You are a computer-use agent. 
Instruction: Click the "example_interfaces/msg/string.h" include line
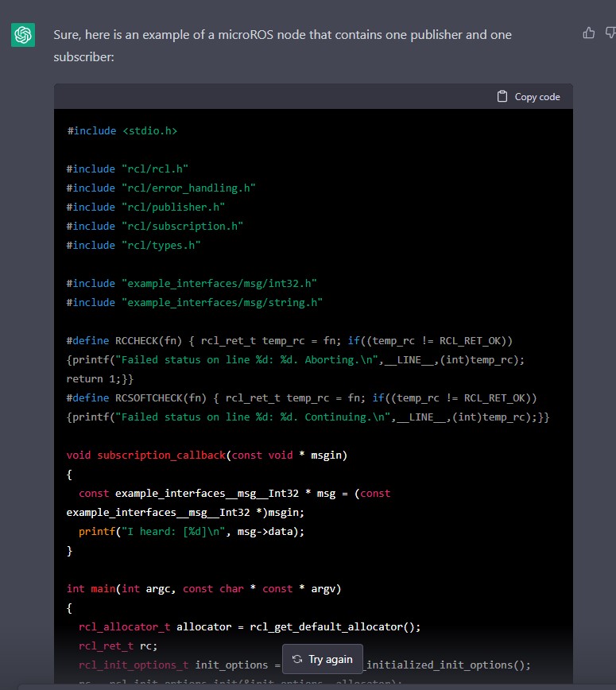pyautogui.click(x=195, y=302)
